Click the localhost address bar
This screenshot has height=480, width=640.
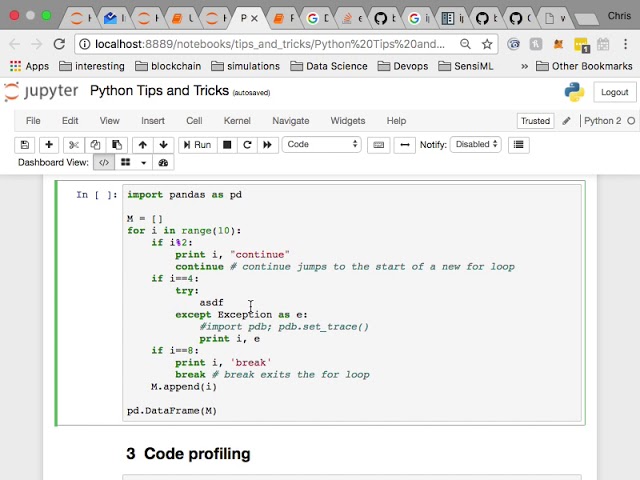click(x=269, y=44)
